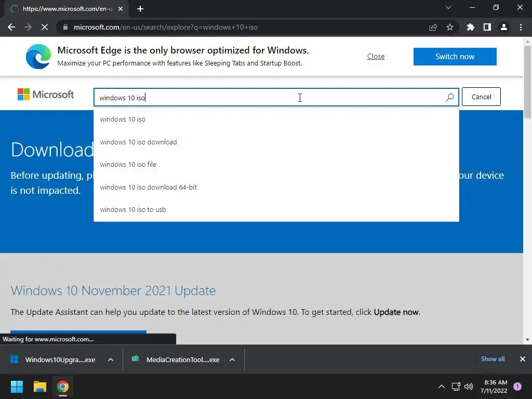This screenshot has width=532, height=399.
Task: Click the scrollbar down arrow
Action: tap(527, 340)
